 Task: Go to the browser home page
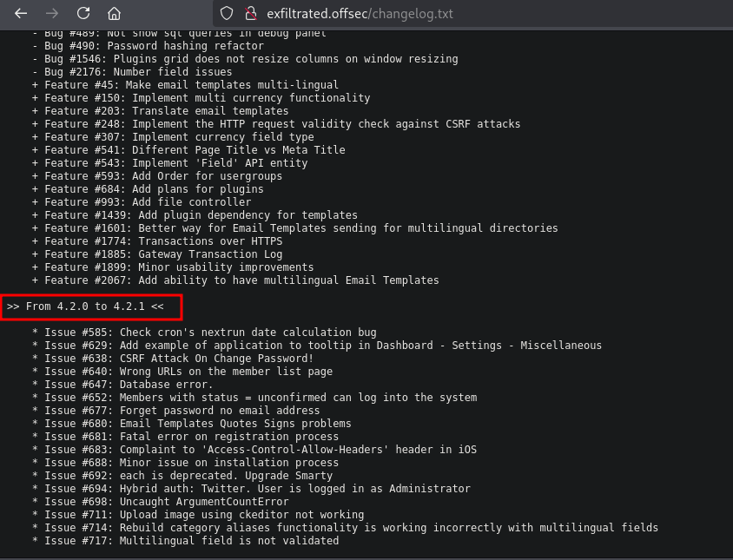click(x=114, y=14)
